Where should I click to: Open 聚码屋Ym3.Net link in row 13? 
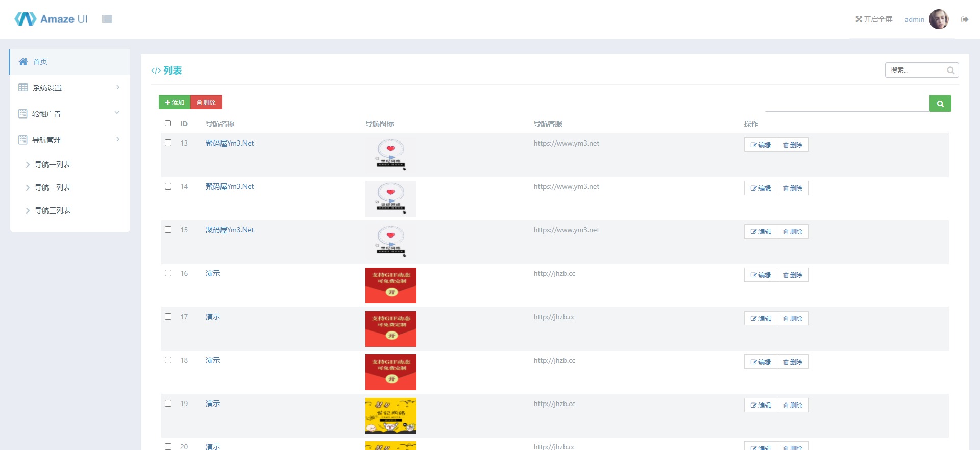pos(230,143)
